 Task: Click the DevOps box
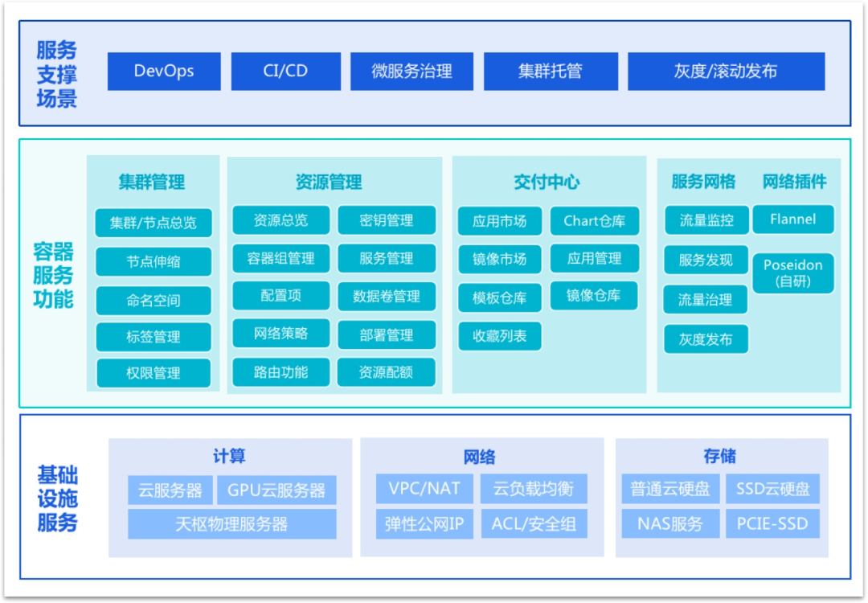[x=164, y=72]
